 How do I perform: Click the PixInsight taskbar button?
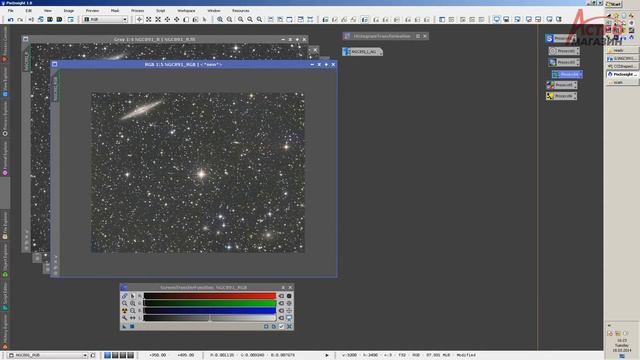(x=622, y=74)
